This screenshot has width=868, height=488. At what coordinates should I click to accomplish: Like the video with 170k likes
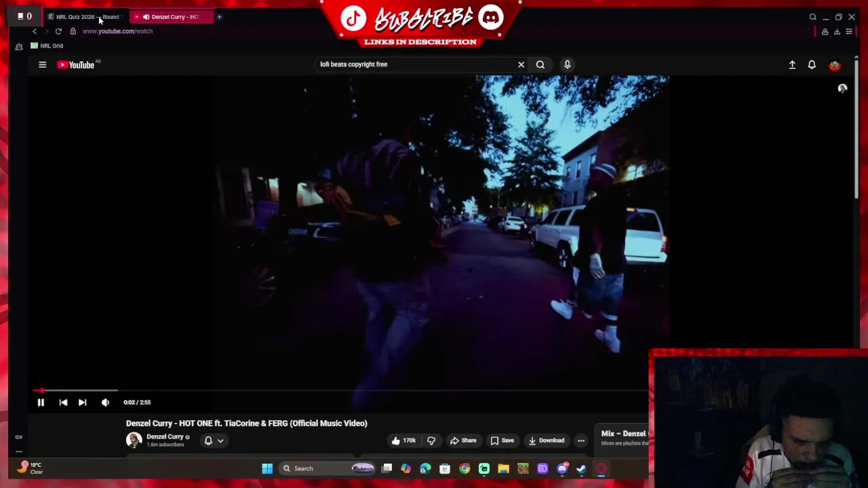403,441
